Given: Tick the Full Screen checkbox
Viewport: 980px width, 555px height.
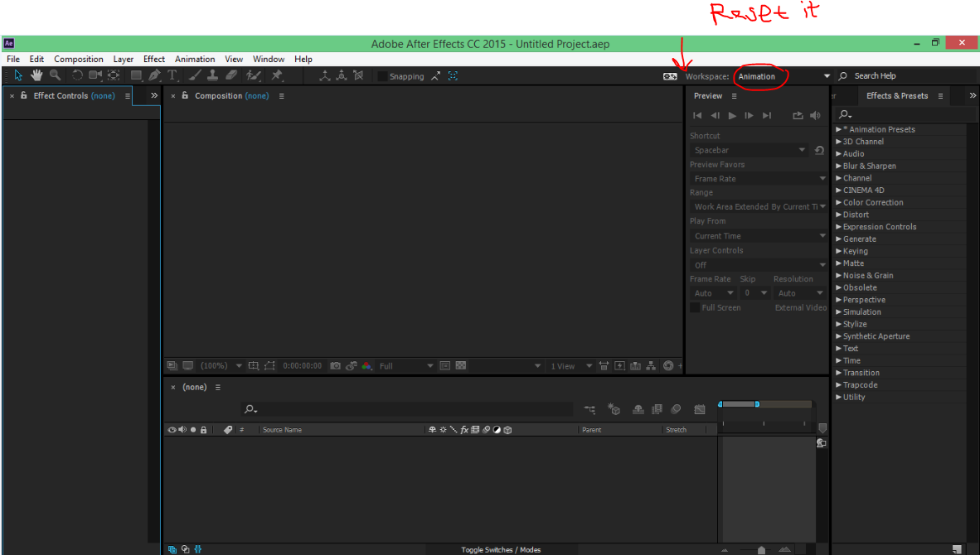Looking at the screenshot, I should 695,308.
